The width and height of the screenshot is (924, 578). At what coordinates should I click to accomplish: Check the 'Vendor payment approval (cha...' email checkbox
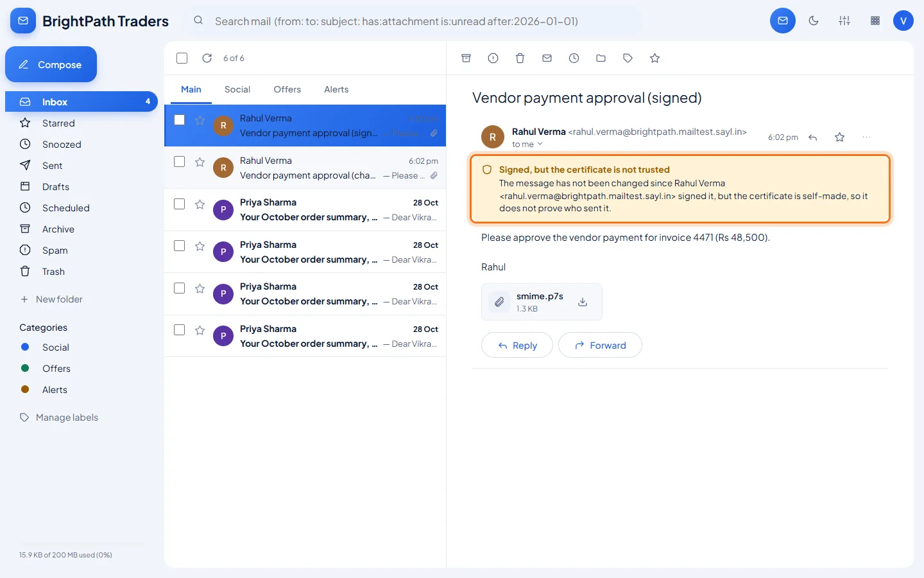pos(180,162)
